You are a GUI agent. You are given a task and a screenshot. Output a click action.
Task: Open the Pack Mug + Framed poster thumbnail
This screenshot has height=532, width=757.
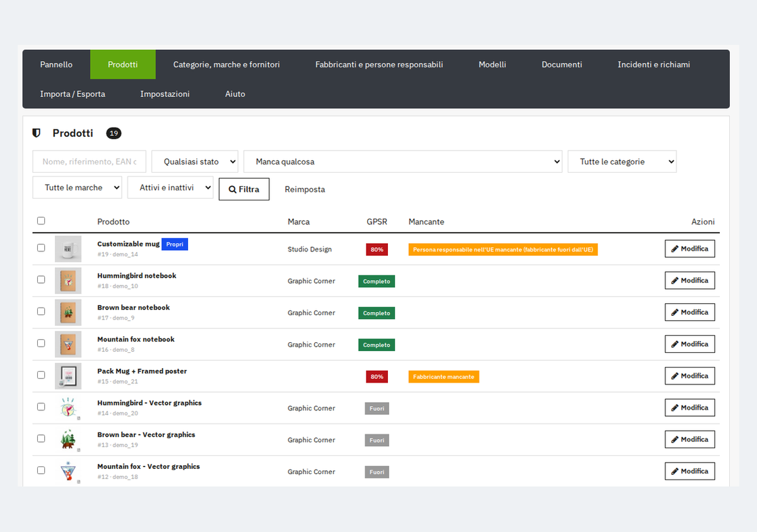(x=68, y=376)
